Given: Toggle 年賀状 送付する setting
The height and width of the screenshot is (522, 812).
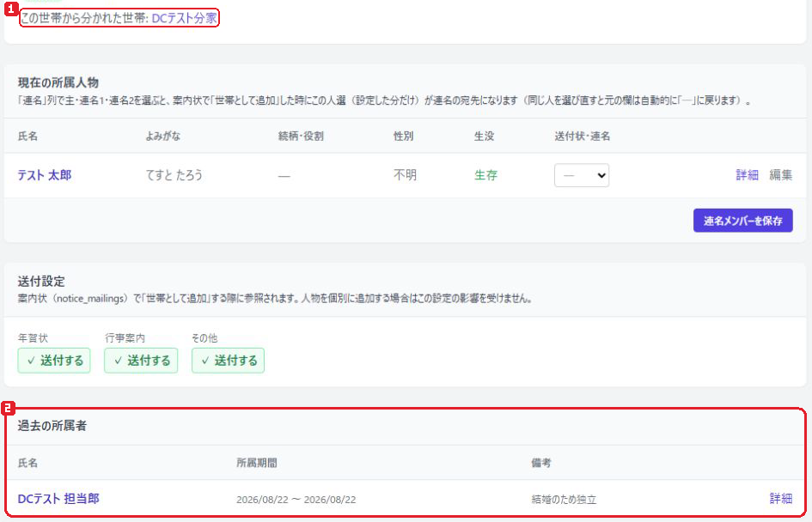Looking at the screenshot, I should 54,361.
